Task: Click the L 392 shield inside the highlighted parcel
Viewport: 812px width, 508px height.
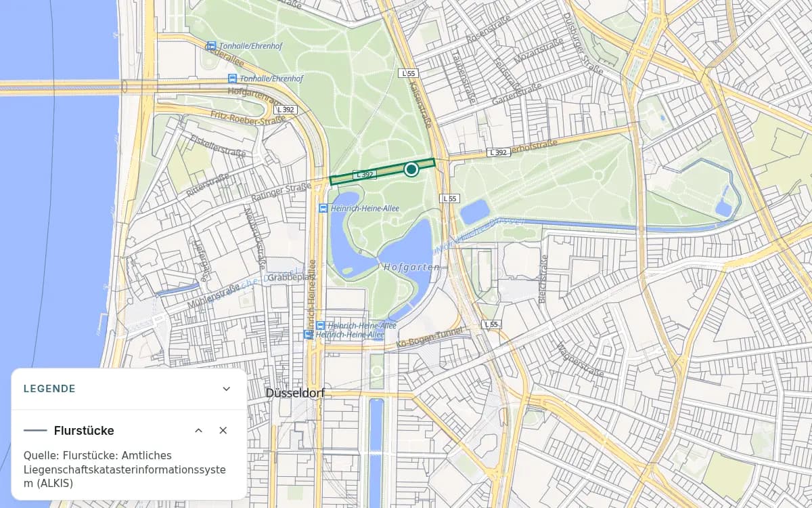Action: [x=364, y=175]
